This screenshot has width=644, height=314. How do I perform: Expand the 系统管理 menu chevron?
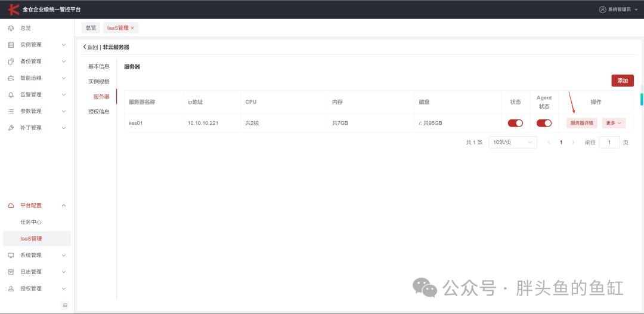point(64,255)
